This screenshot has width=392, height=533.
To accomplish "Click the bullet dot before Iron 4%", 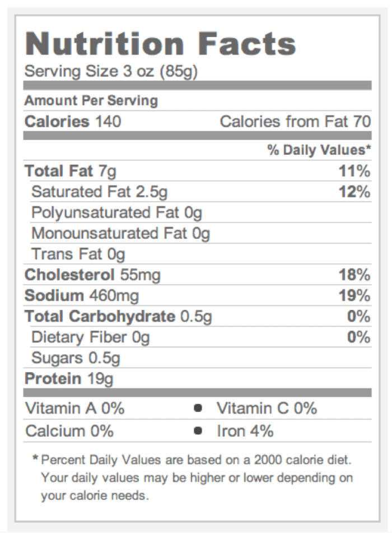I will [198, 431].
